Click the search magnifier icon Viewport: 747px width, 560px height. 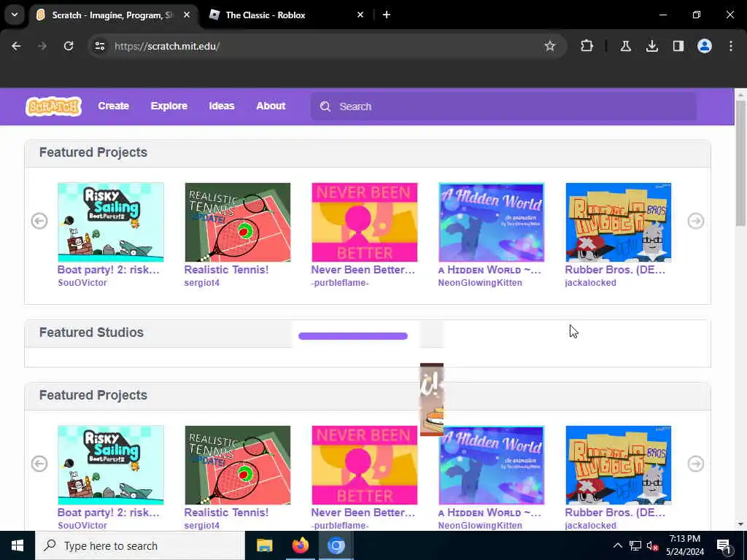click(325, 106)
